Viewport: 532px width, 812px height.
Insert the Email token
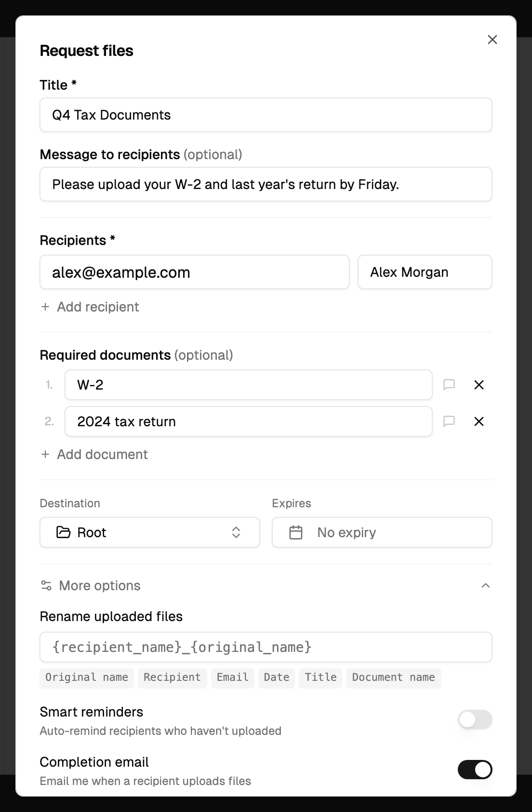click(232, 677)
